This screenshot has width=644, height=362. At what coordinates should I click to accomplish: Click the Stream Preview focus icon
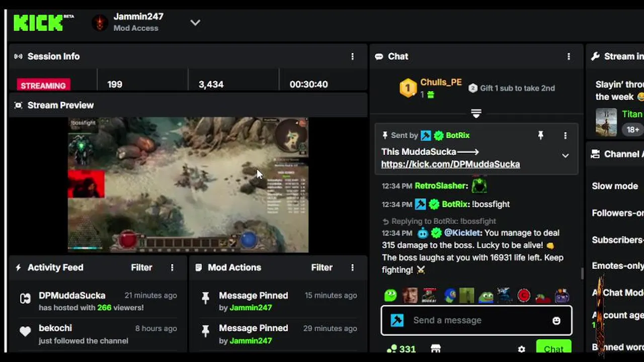[x=19, y=105]
